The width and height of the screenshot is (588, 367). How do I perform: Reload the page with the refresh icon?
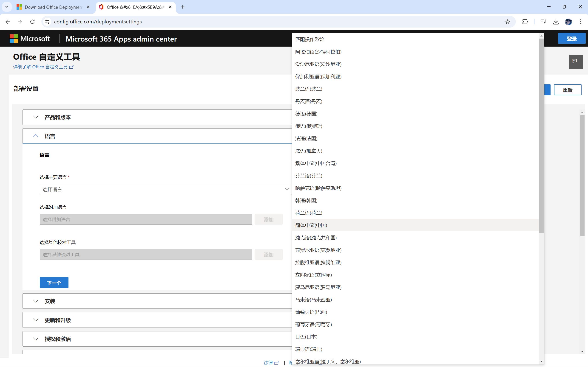coord(32,22)
